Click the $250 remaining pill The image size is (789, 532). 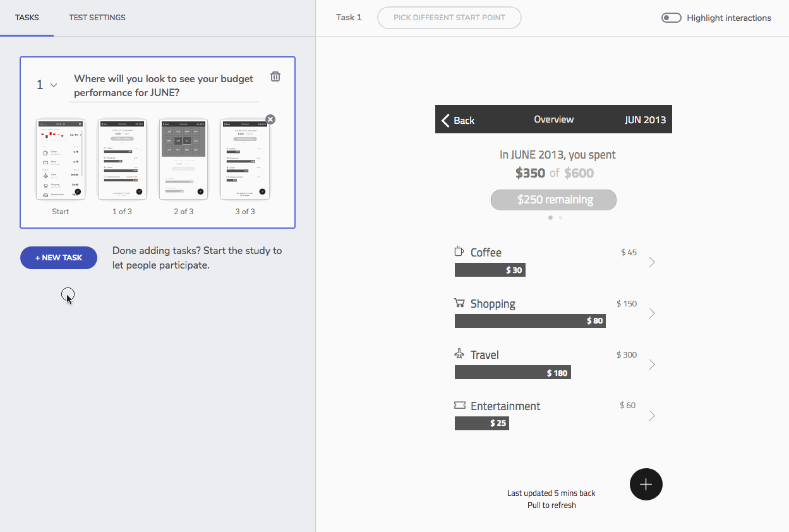click(x=553, y=200)
